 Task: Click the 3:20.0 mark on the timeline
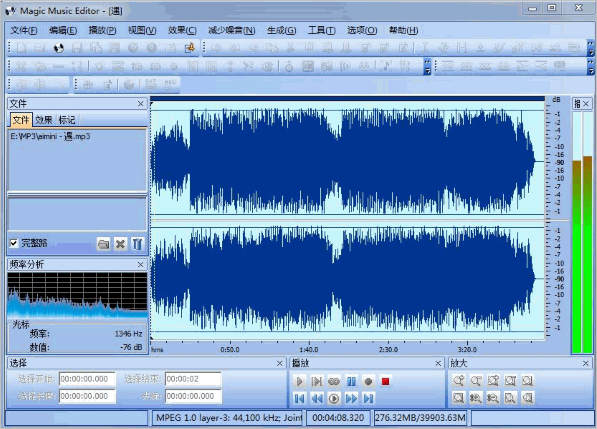467,349
